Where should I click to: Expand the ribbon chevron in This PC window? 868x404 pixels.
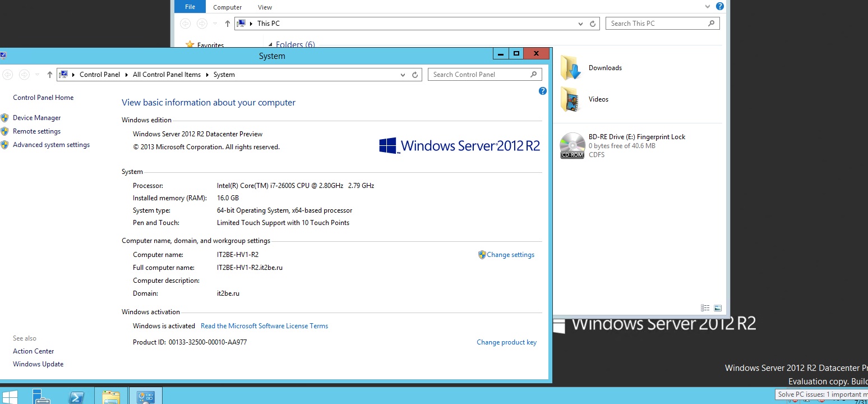pyautogui.click(x=707, y=6)
